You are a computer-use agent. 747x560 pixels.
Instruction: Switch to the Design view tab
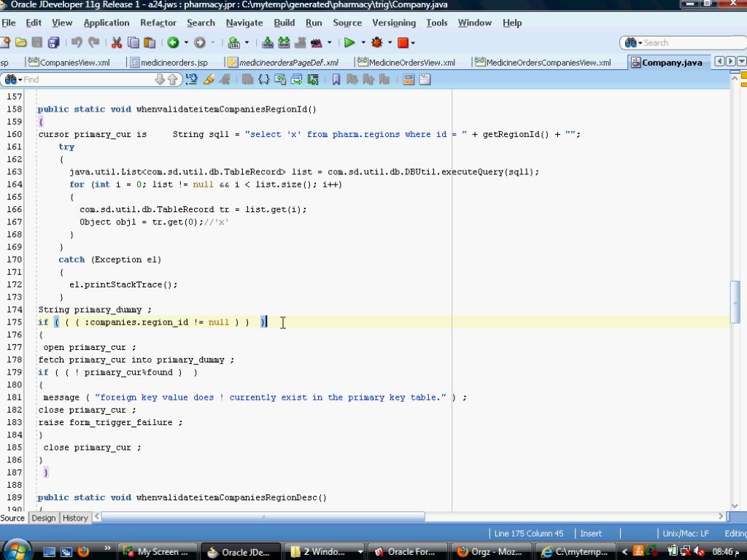pos(43,518)
